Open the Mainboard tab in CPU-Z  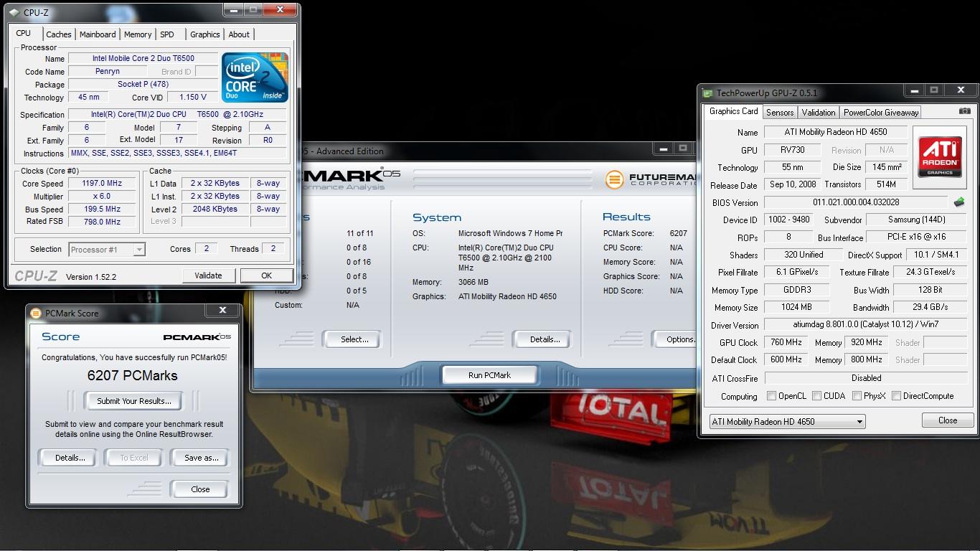98,34
